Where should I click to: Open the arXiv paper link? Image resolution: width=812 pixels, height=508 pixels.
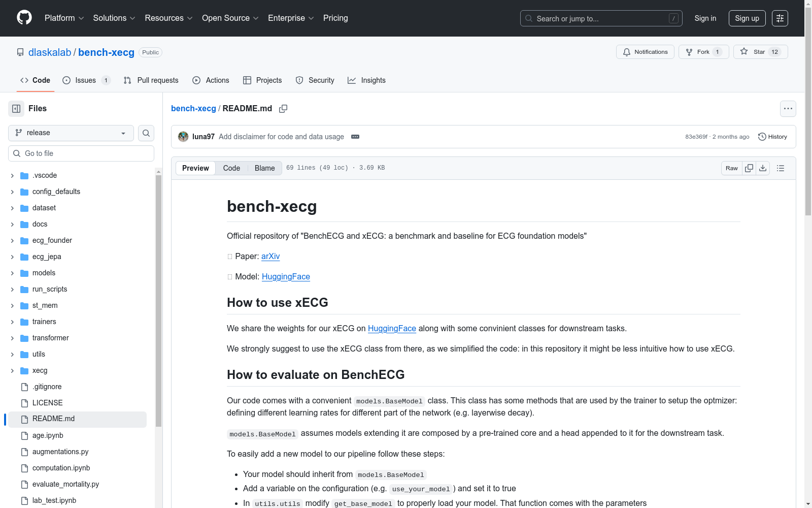click(270, 257)
